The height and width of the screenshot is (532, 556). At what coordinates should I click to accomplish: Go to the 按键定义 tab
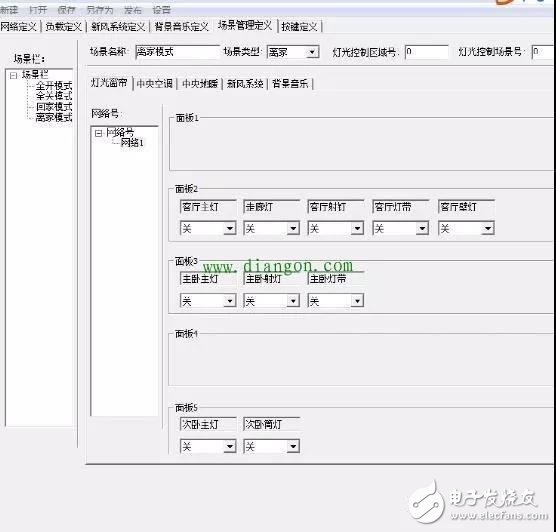point(299,27)
